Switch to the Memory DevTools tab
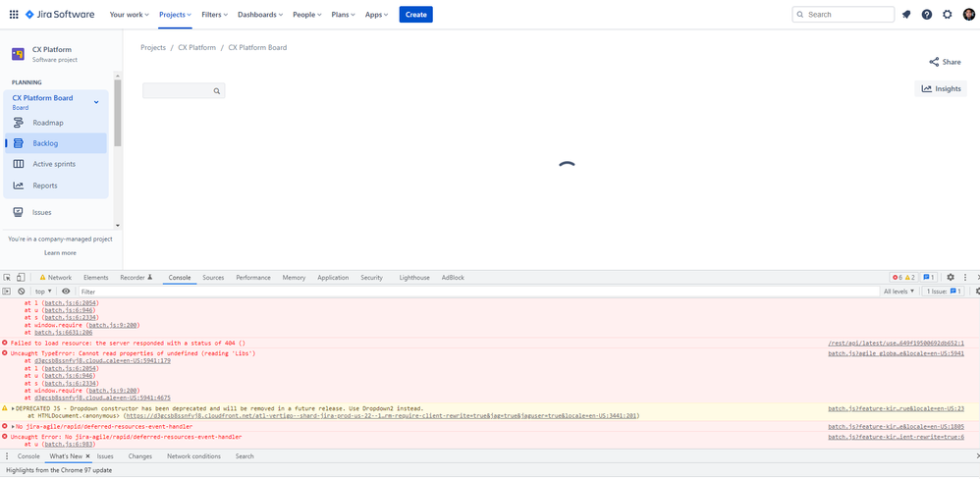Image resolution: width=980 pixels, height=479 pixels. (x=294, y=277)
